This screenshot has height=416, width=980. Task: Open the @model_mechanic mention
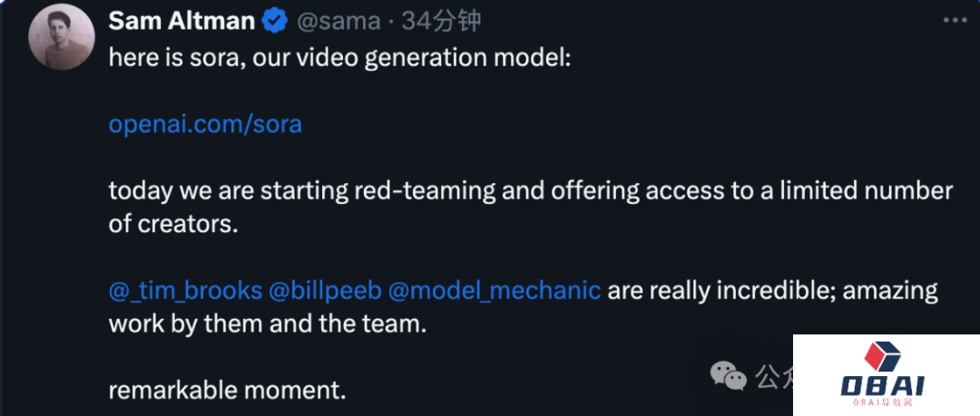(495, 291)
